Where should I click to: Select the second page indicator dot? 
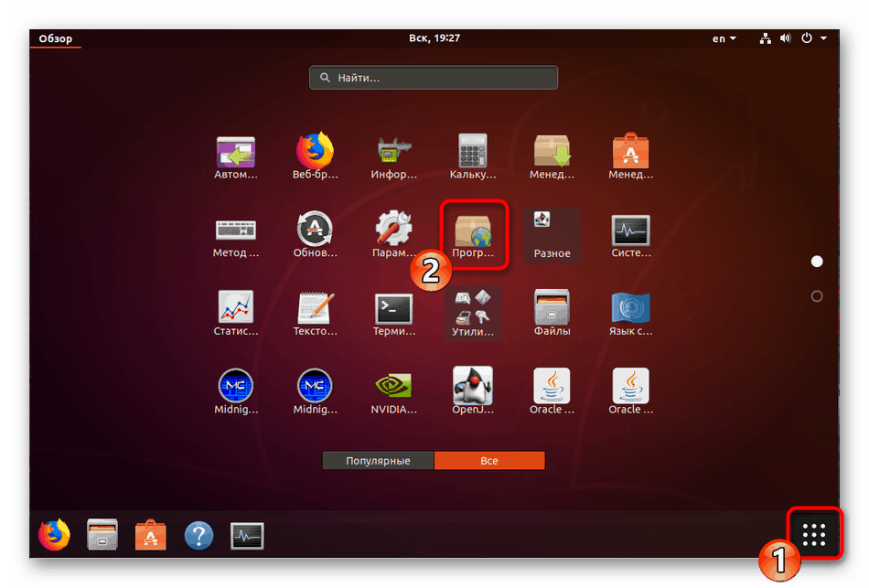click(x=816, y=296)
